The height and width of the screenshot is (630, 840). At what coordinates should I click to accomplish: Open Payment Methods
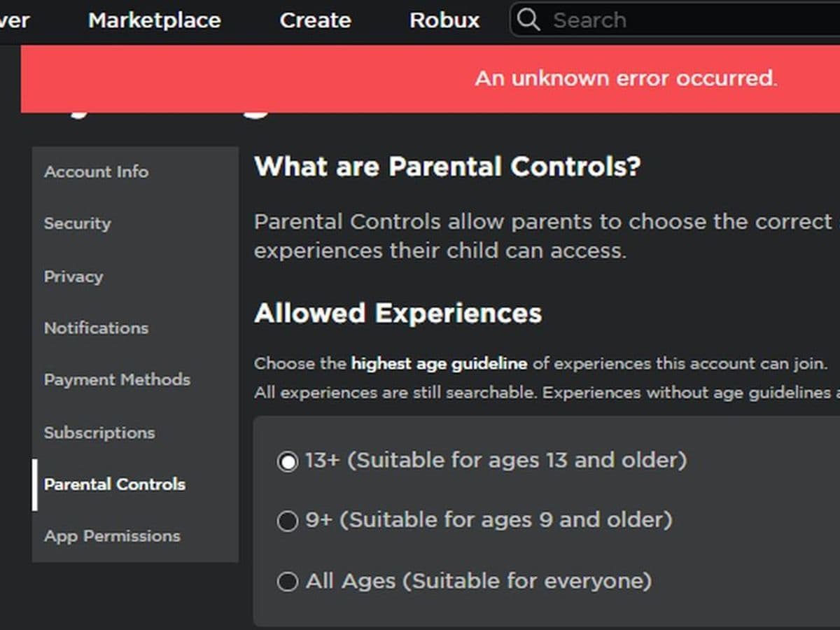[x=117, y=379]
